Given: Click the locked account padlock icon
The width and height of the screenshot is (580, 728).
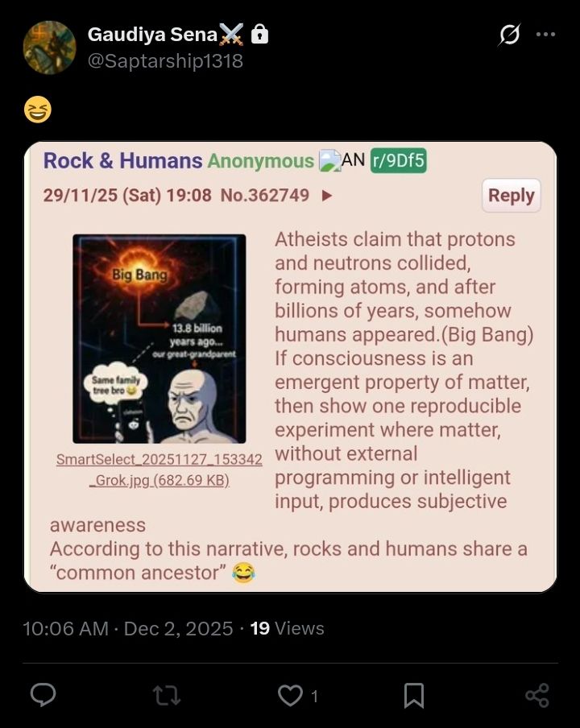Looking at the screenshot, I should [x=259, y=35].
